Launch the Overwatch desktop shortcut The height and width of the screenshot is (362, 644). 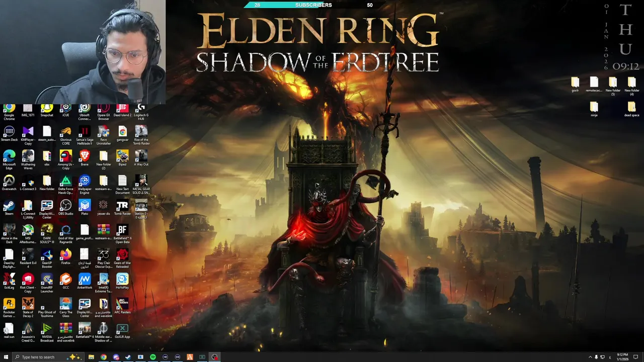[x=9, y=184]
